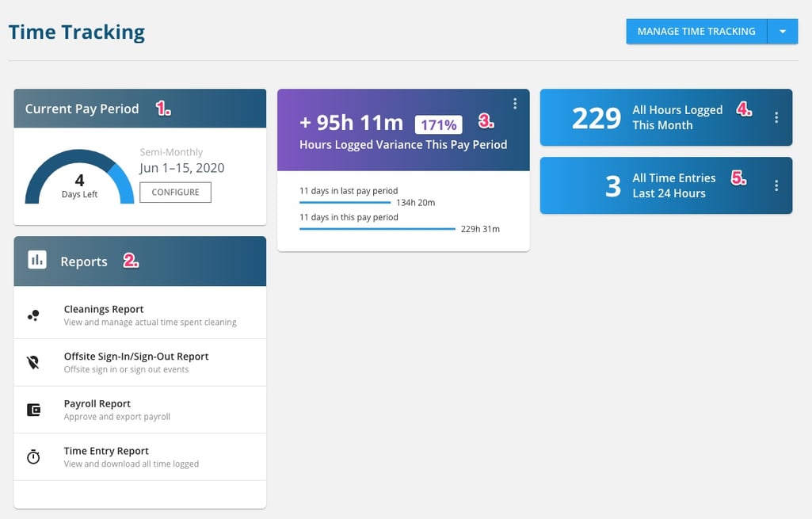Viewport: 812px width, 519px height.
Task: Click the Time Tracking page heading
Action: tap(76, 31)
